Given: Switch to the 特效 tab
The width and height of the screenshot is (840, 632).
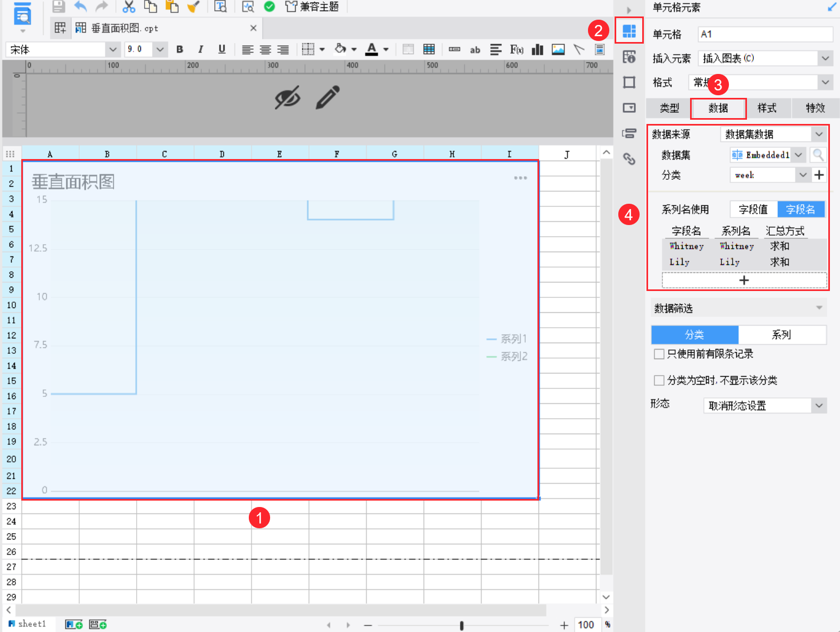Looking at the screenshot, I should point(816,108).
